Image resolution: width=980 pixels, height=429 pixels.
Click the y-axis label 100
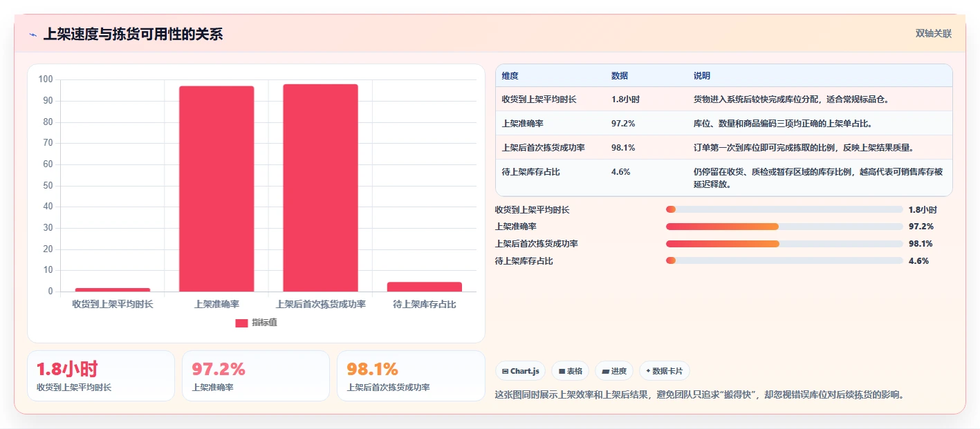click(46, 79)
